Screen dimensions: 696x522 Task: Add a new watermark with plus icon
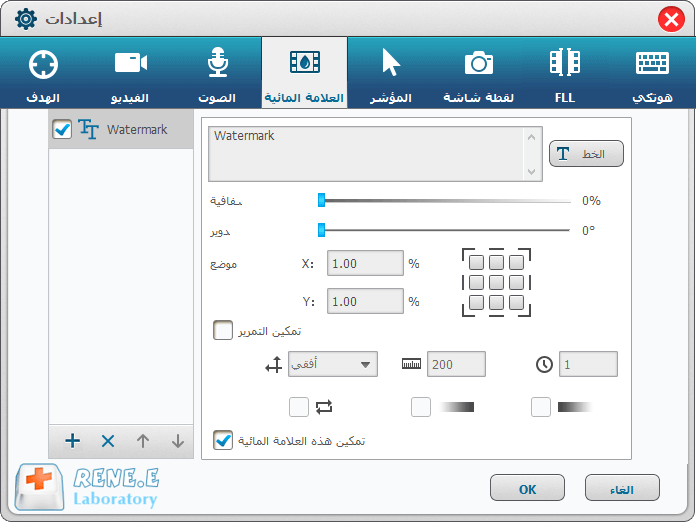(72, 441)
